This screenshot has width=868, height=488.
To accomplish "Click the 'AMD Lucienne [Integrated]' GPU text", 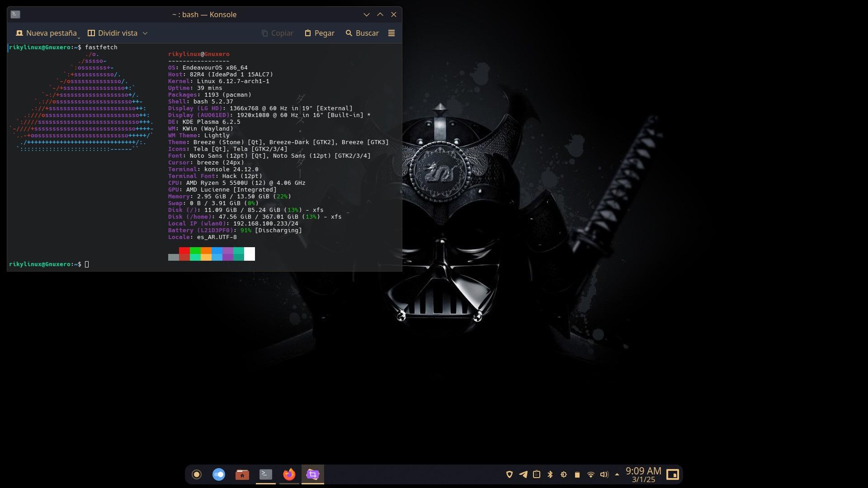I will click(231, 190).
